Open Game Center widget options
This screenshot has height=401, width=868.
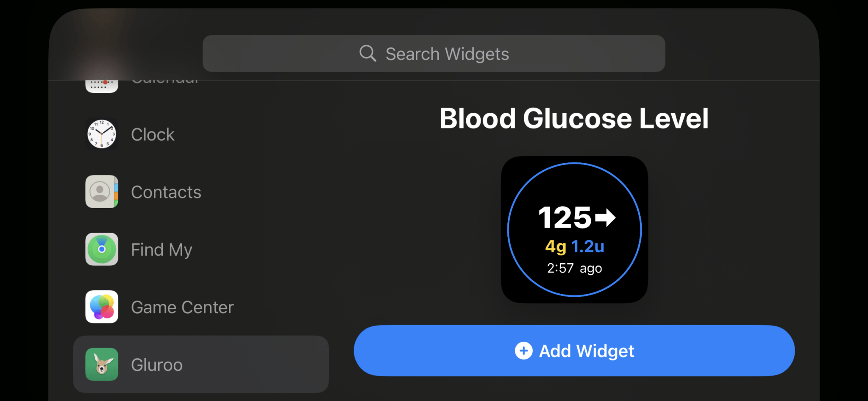(182, 307)
